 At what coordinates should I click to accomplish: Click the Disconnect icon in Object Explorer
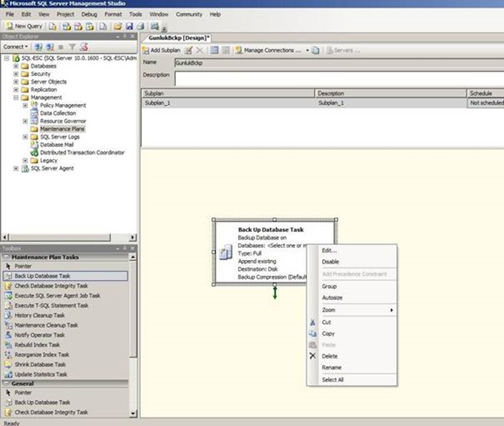pos(50,47)
